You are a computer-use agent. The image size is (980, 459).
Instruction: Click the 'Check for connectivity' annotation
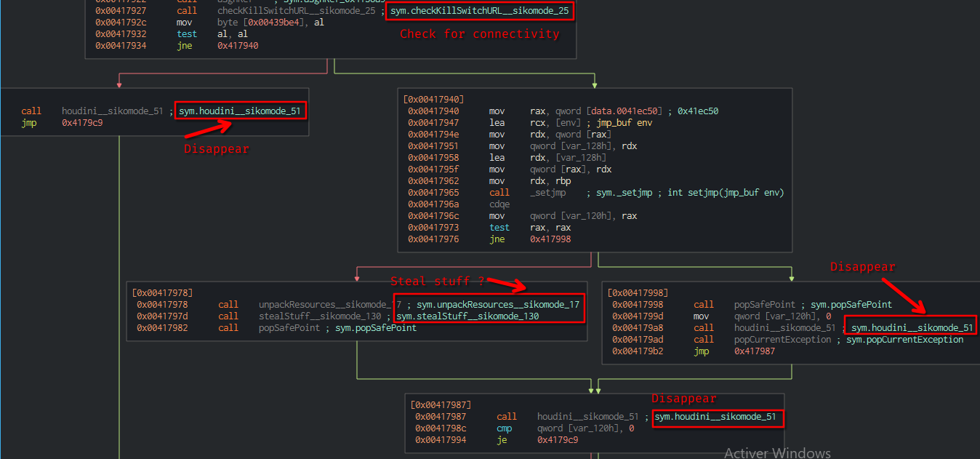(480, 34)
